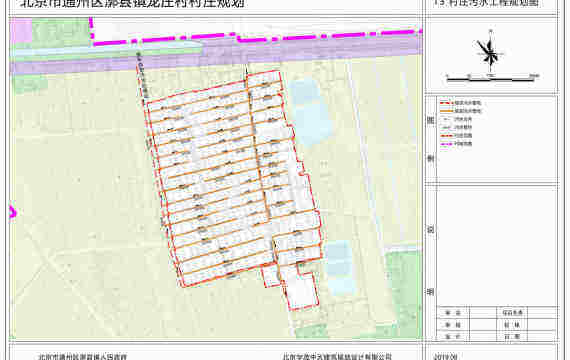Click the north arrow compass rose
Viewport: 570px width, 360px height.
click(x=490, y=52)
